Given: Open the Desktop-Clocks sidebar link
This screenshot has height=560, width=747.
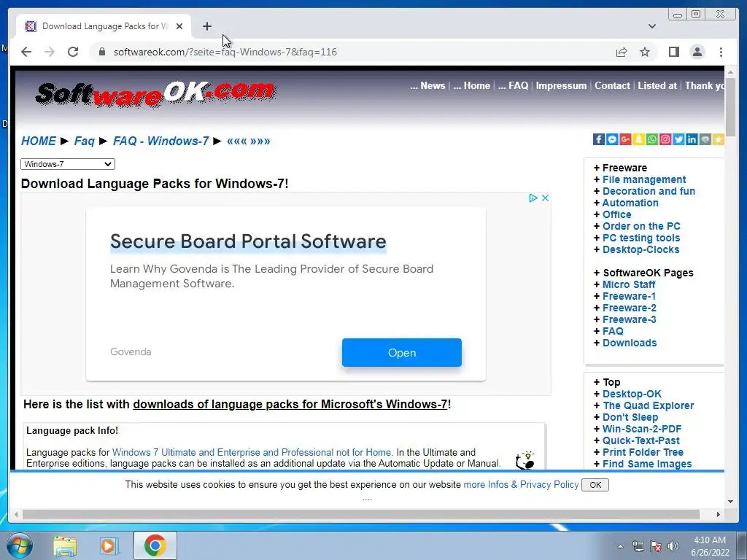Looking at the screenshot, I should pyautogui.click(x=640, y=249).
